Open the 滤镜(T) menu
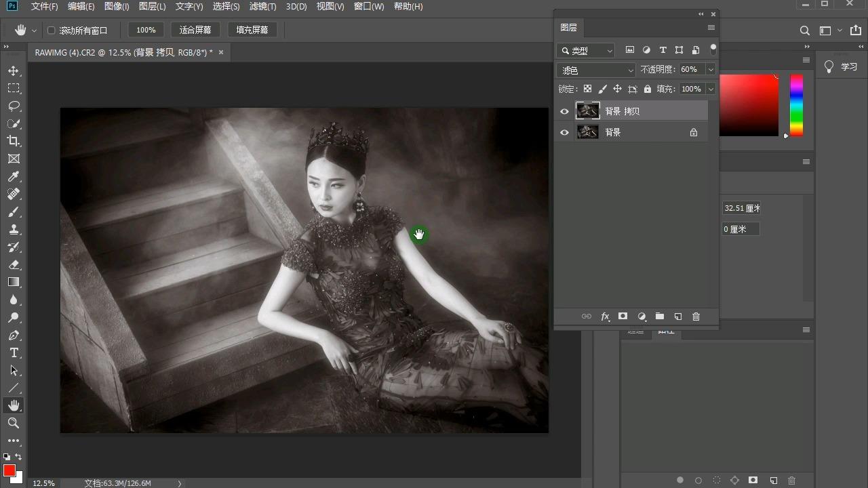Image resolution: width=868 pixels, height=488 pixels. click(x=262, y=7)
